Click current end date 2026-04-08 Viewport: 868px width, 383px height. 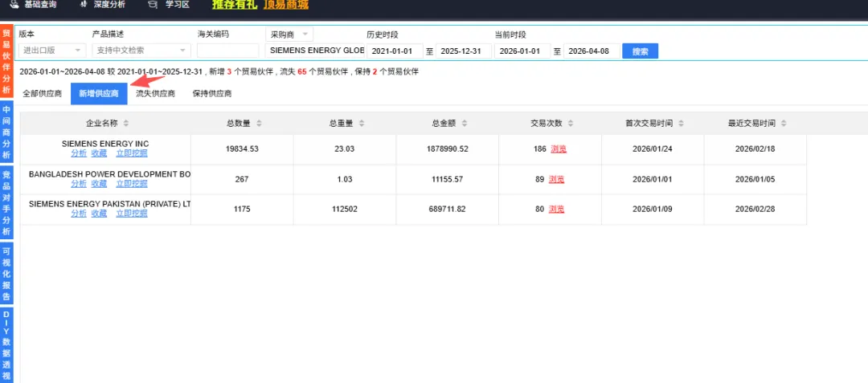pyautogui.click(x=592, y=51)
